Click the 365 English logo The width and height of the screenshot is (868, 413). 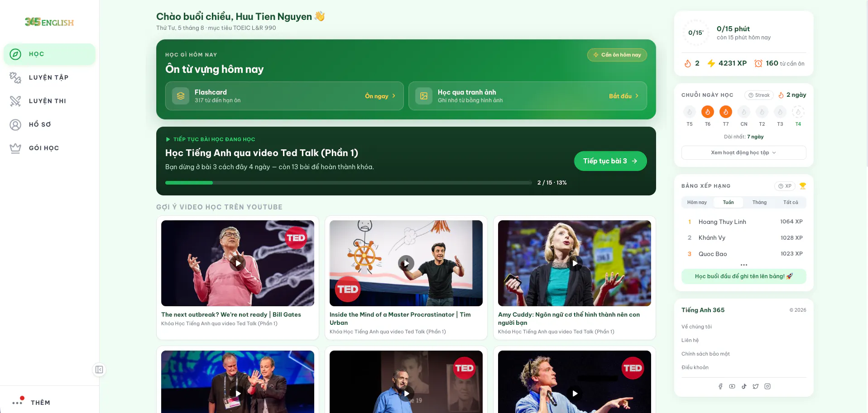tap(49, 22)
